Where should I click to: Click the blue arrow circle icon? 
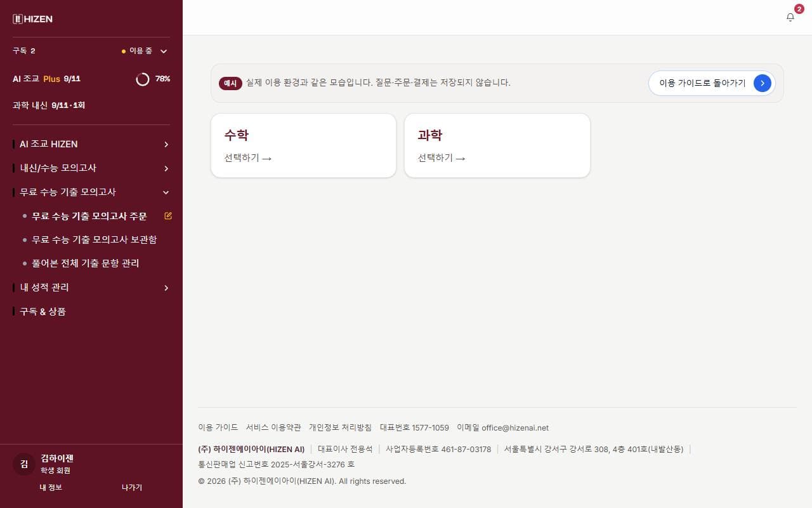coord(763,83)
